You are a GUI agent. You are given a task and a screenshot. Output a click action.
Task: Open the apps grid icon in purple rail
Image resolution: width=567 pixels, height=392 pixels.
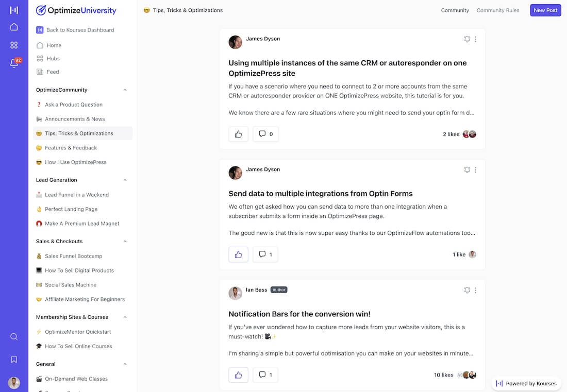14,45
